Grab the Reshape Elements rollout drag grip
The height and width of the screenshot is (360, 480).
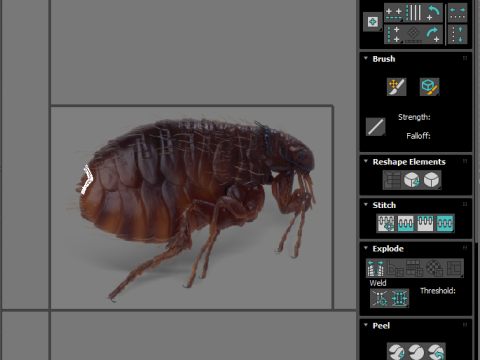point(465,161)
